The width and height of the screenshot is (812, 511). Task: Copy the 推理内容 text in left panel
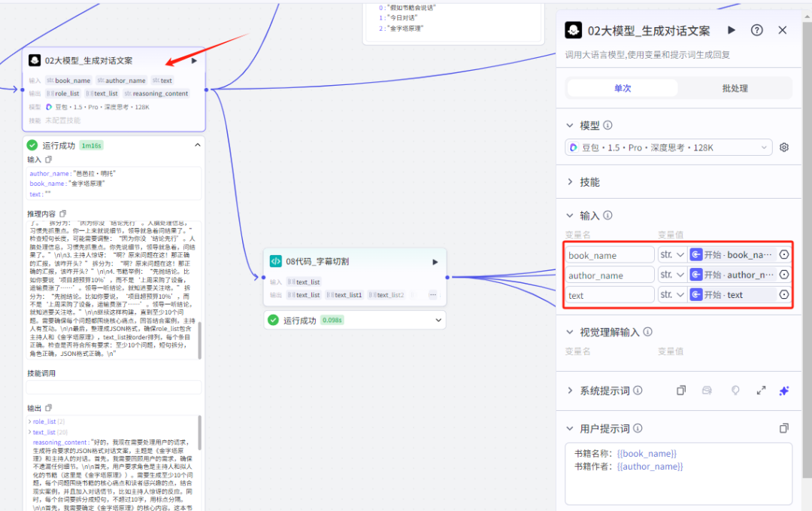[63, 214]
